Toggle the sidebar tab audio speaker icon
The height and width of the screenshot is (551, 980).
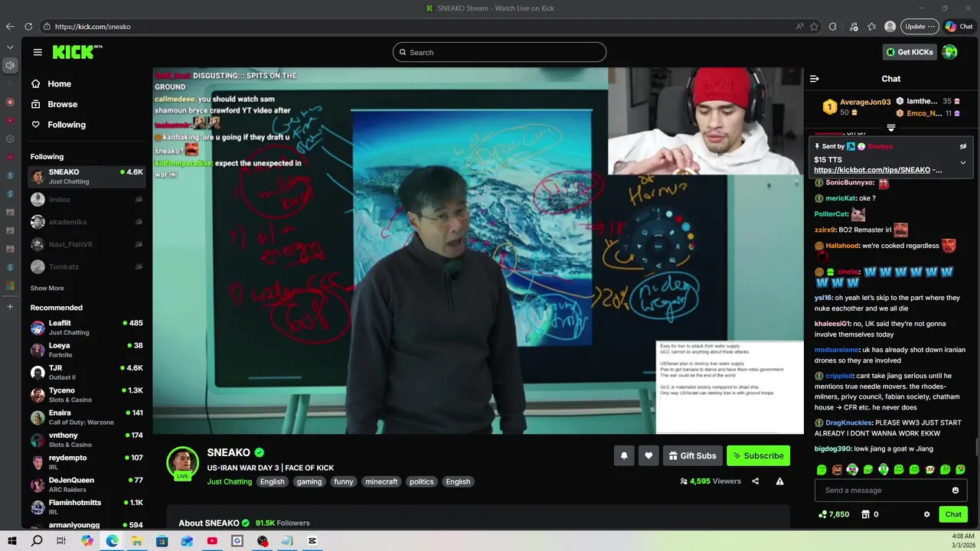coord(10,65)
